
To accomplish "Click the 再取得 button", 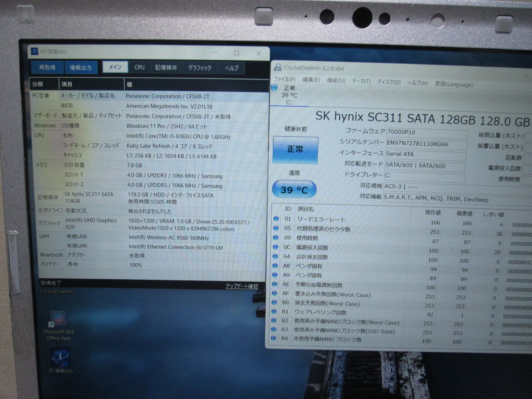I will click(x=47, y=67).
